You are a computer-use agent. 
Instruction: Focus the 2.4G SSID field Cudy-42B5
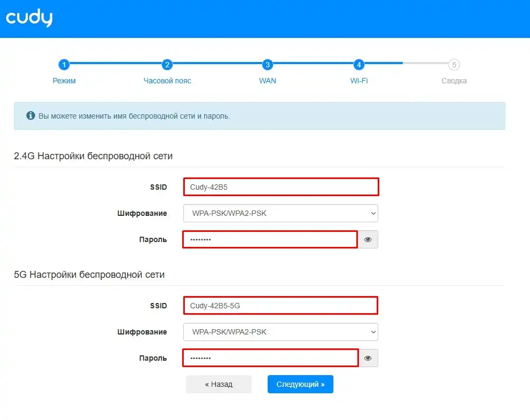280,187
